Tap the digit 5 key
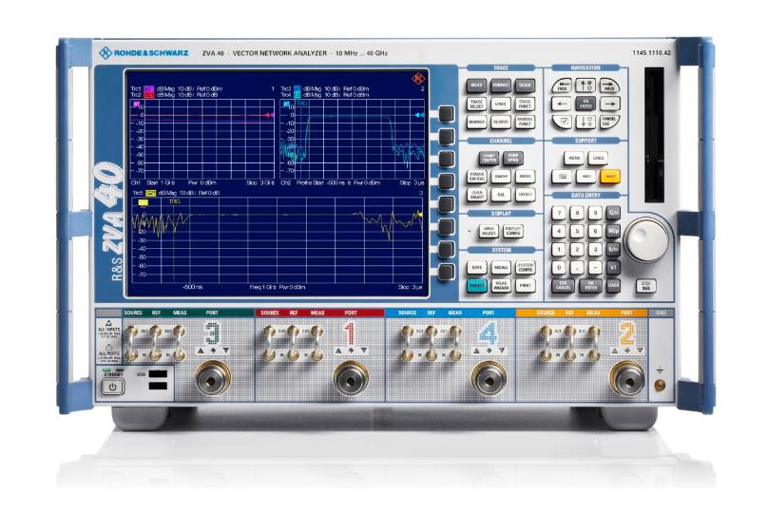The image size is (767, 532). [577, 231]
